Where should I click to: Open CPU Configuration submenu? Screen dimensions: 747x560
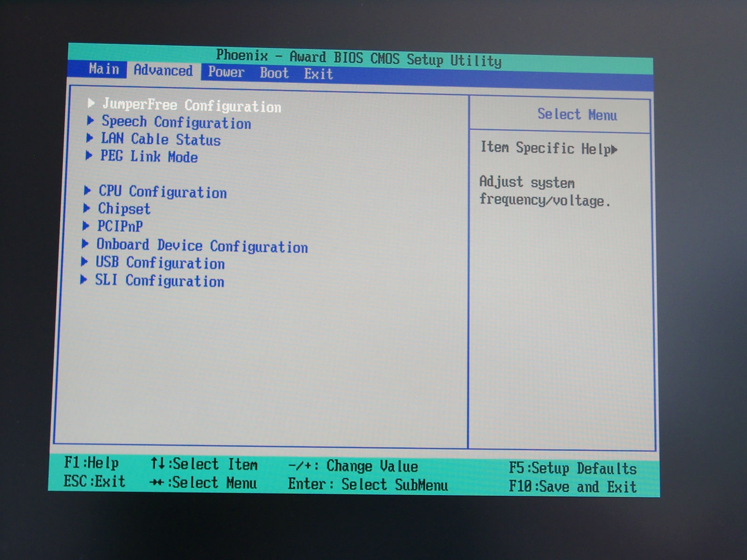162,192
